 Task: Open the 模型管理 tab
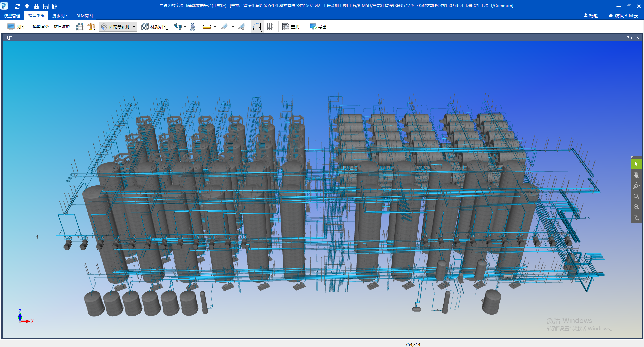[12, 16]
